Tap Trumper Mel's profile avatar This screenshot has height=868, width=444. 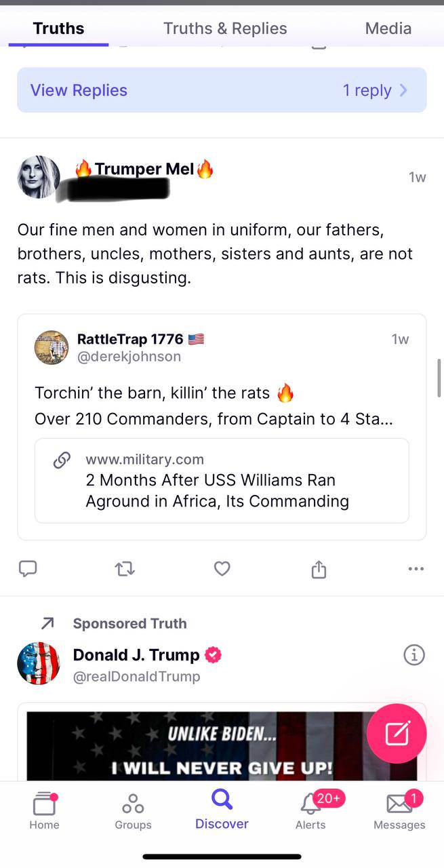click(39, 177)
